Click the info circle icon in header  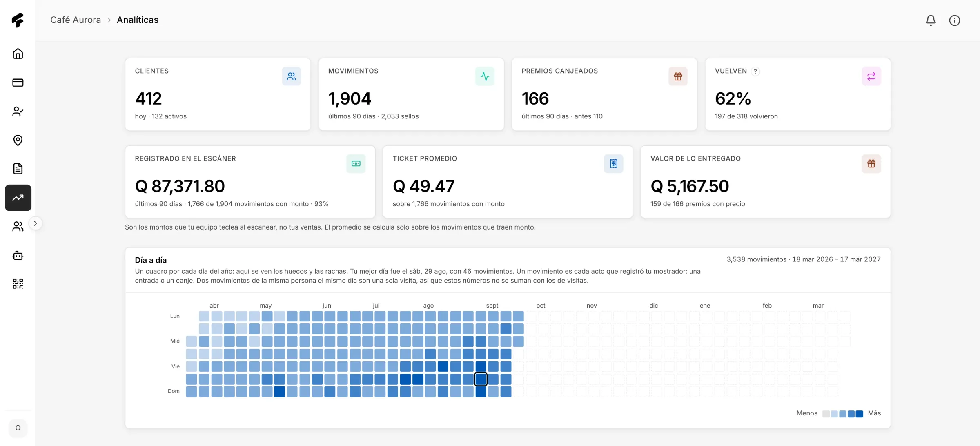(955, 20)
